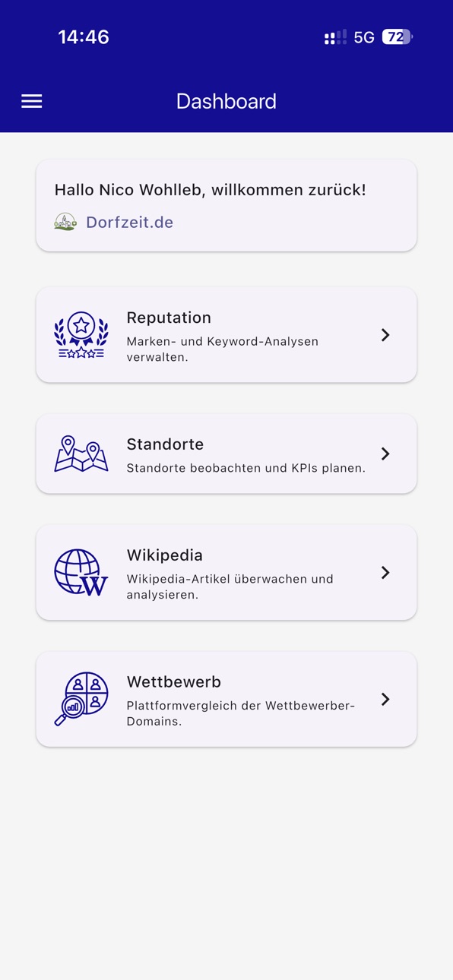Tap the Reputation badge icon
This screenshot has height=980, width=453.
(81, 334)
